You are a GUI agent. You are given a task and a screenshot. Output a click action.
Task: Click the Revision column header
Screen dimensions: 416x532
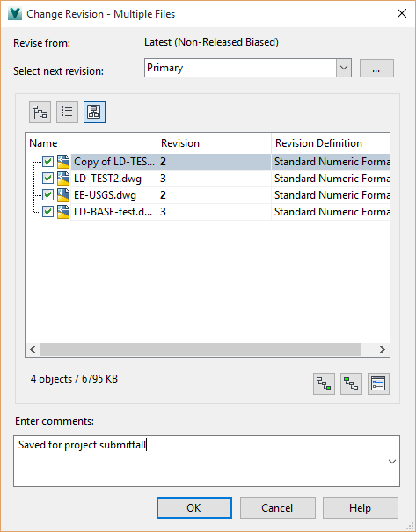coord(214,143)
